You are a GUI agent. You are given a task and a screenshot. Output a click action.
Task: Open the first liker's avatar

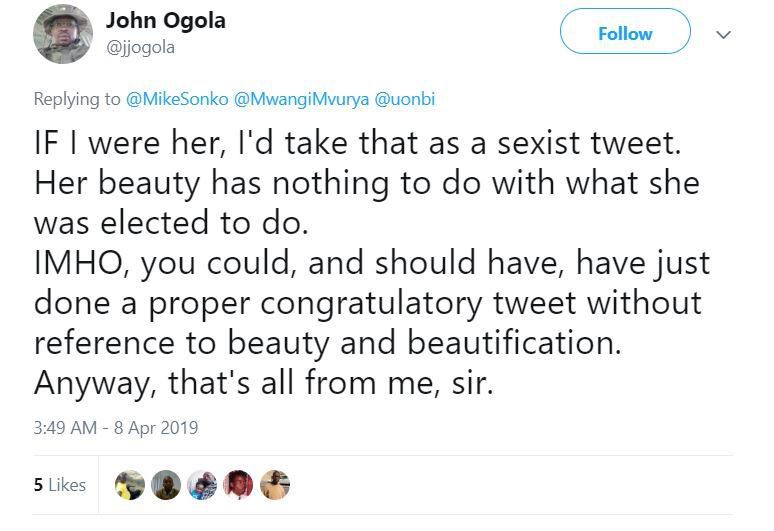[x=130, y=485]
